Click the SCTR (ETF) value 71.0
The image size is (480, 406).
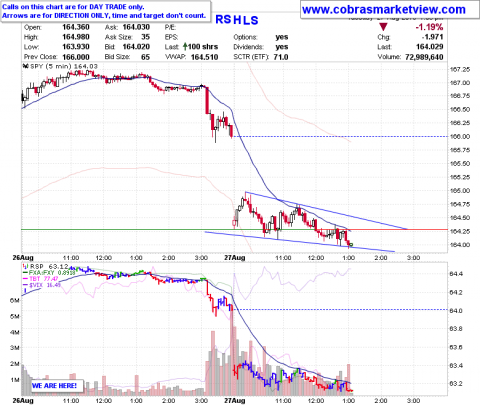[x=281, y=57]
